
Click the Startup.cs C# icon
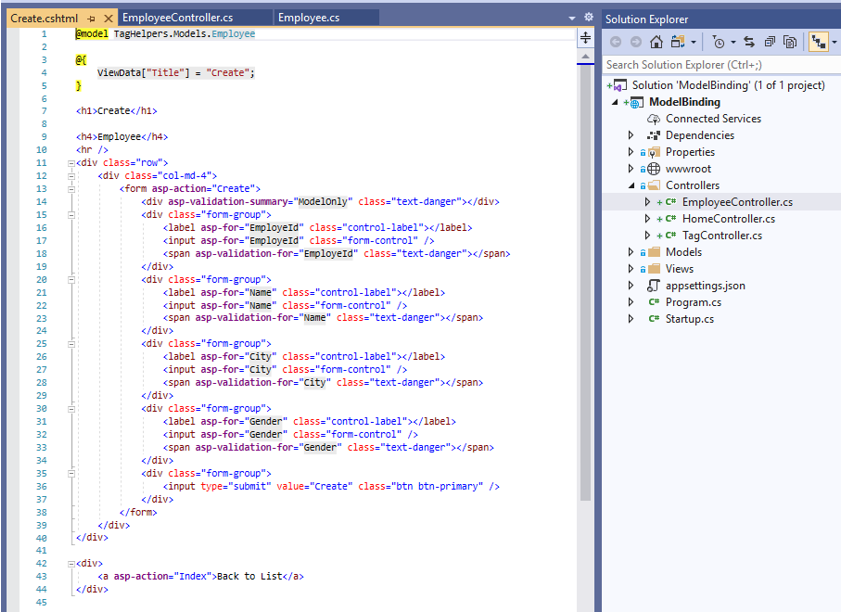(654, 319)
